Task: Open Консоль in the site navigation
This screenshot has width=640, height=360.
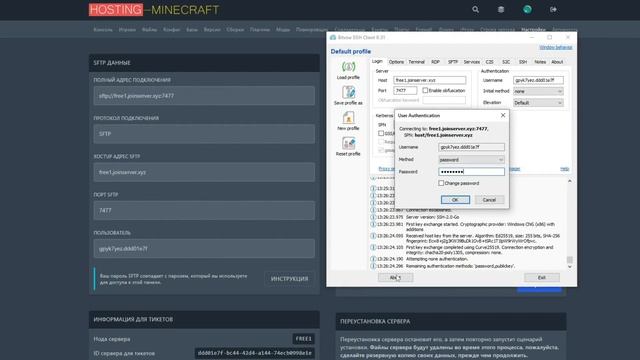Action: pyautogui.click(x=103, y=29)
